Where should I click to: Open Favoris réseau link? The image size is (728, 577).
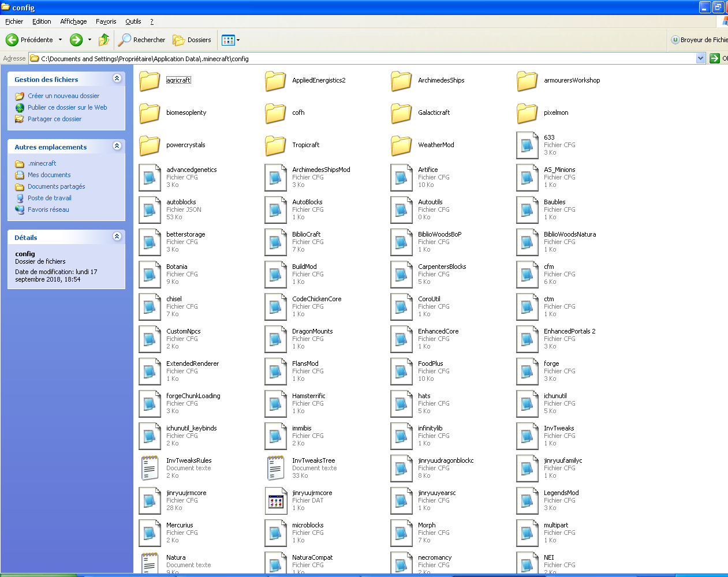(48, 209)
